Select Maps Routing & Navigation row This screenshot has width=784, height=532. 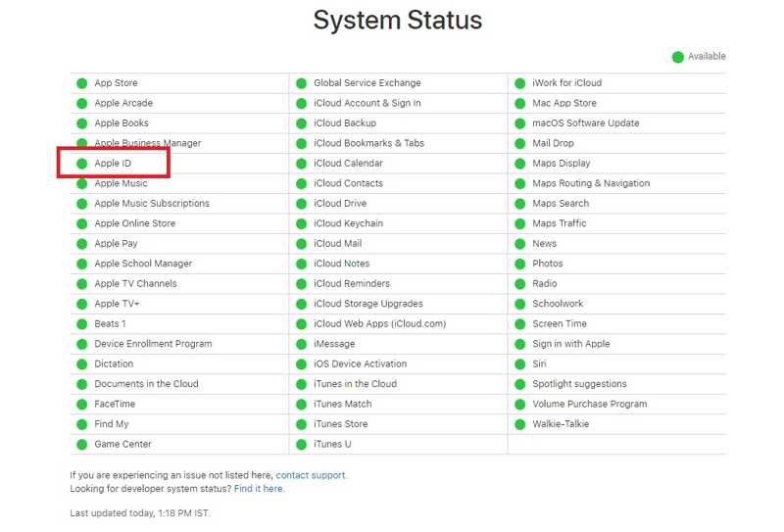point(617,183)
